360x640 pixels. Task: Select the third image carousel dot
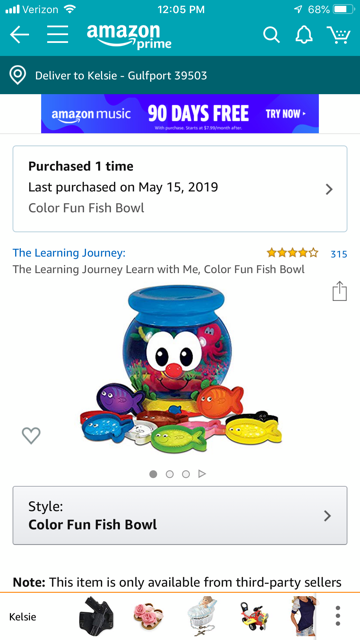click(186, 474)
